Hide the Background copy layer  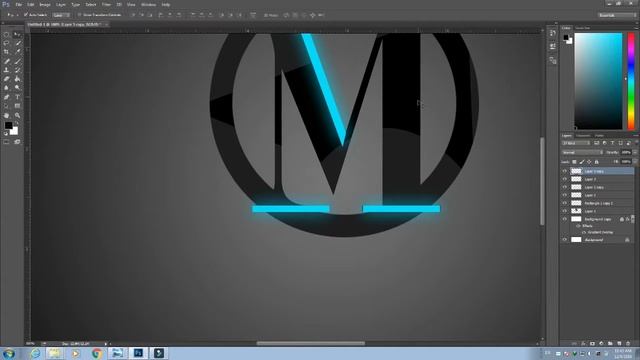[x=565, y=219]
